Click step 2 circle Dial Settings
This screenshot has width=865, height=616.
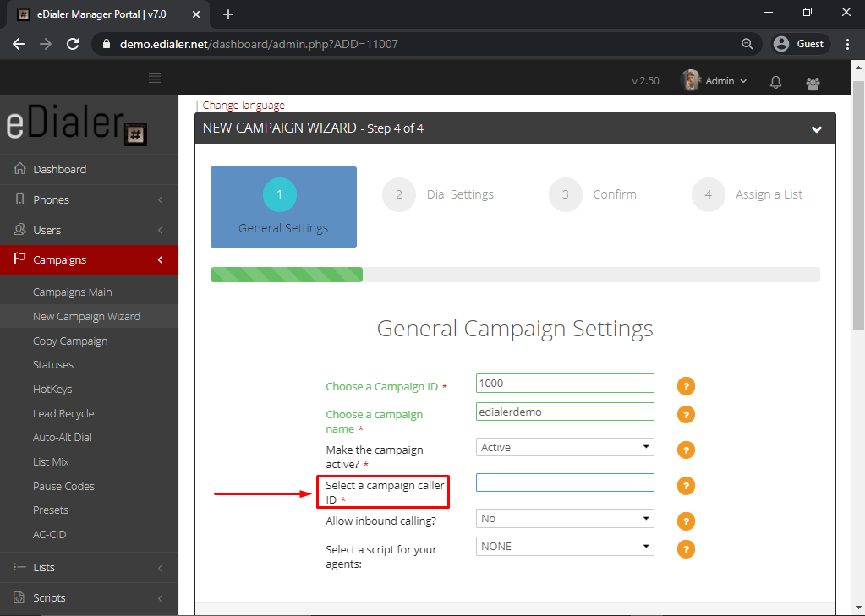coord(399,194)
